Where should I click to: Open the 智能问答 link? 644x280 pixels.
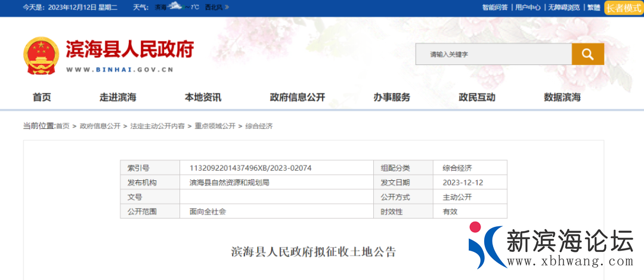pyautogui.click(x=495, y=8)
